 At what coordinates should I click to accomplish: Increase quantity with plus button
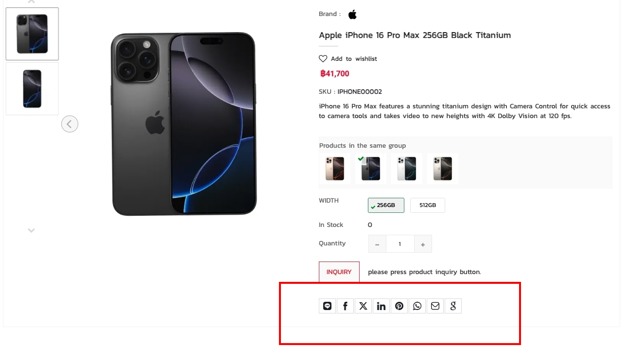(423, 244)
